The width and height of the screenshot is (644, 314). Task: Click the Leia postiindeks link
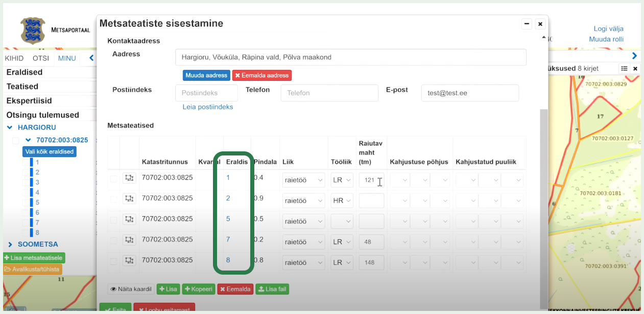(x=208, y=107)
